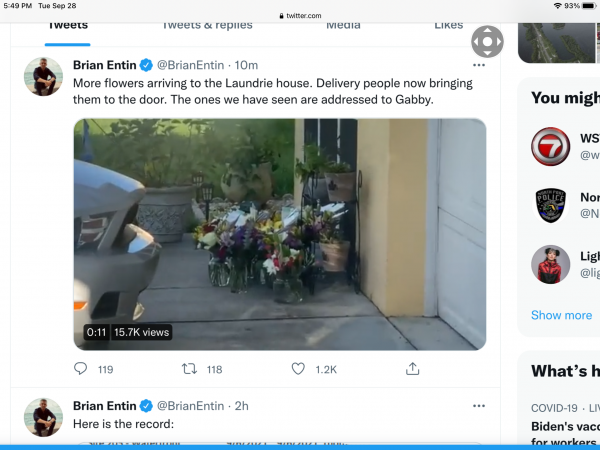Viewport: 600px width, 450px height.
Task: Reply to the flowers tweet
Action: pyautogui.click(x=81, y=369)
